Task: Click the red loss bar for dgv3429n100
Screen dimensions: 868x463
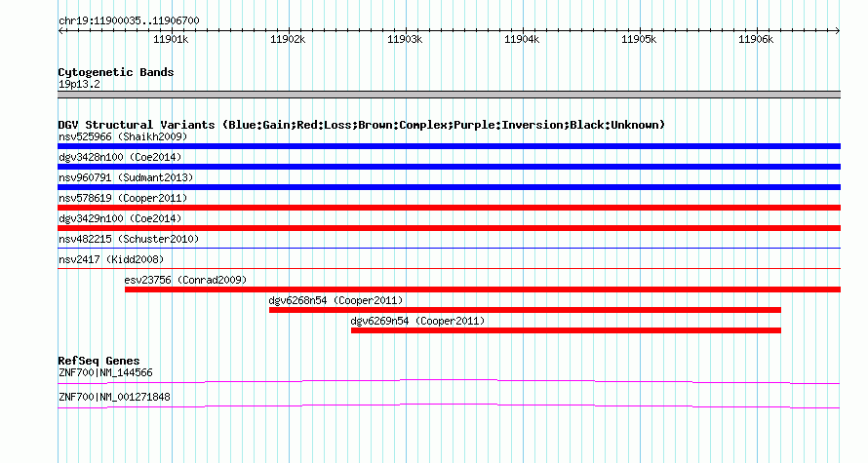Action: pyautogui.click(x=449, y=228)
